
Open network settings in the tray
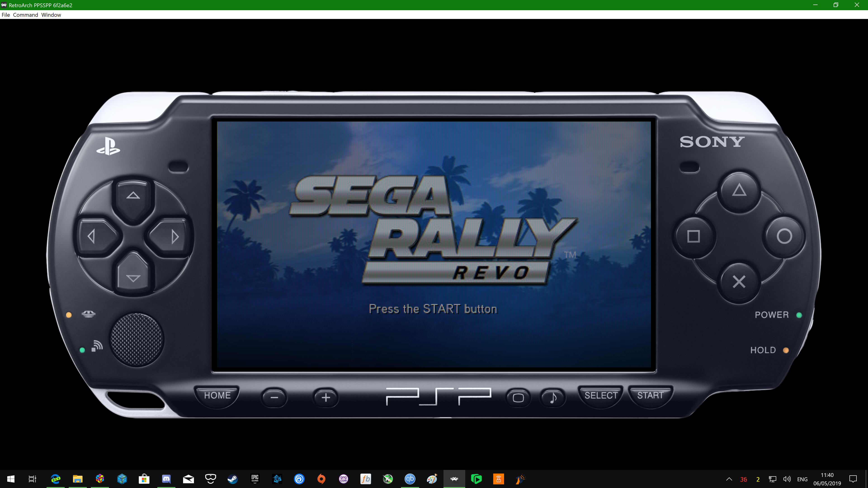click(773, 479)
